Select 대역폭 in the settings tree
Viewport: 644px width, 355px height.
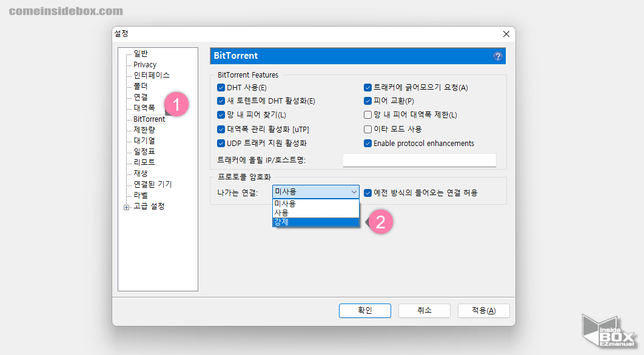(x=144, y=108)
